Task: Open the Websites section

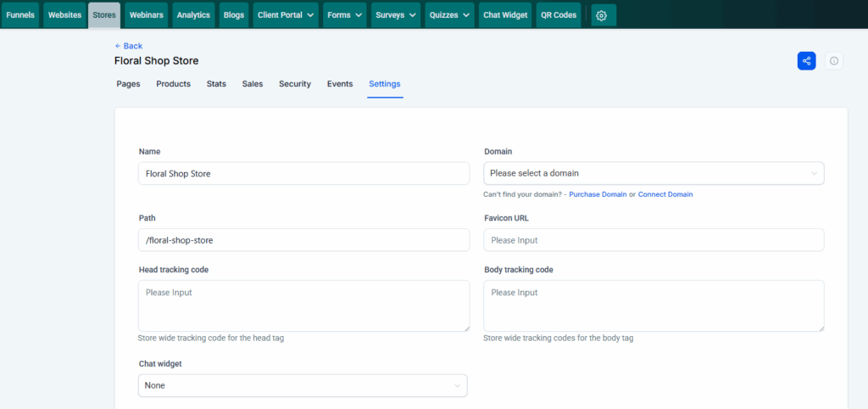Action: click(x=64, y=15)
